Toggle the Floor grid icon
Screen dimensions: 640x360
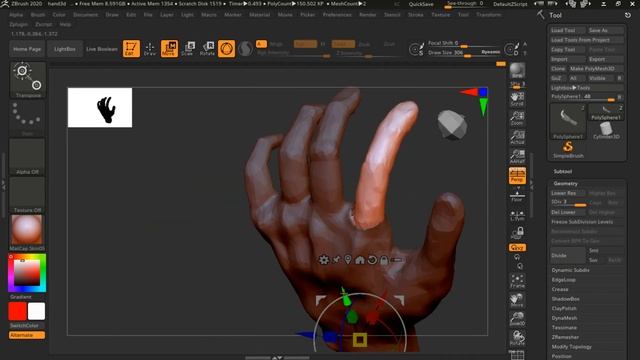(517, 195)
